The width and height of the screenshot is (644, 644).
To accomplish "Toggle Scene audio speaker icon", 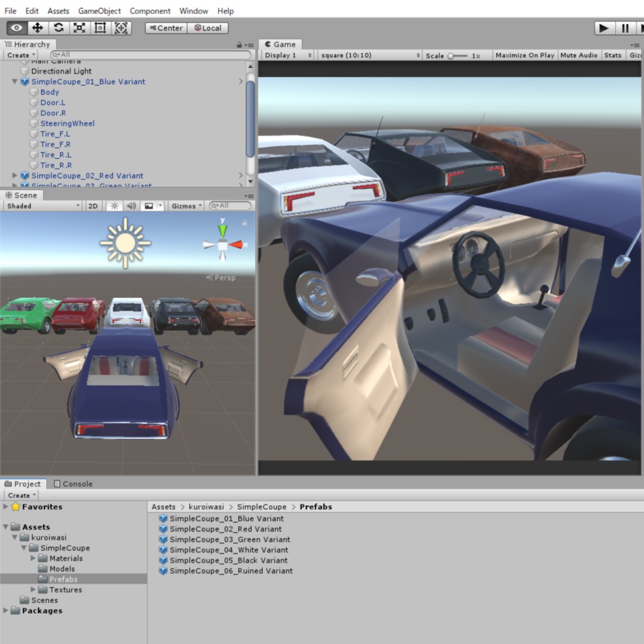I will (x=131, y=206).
